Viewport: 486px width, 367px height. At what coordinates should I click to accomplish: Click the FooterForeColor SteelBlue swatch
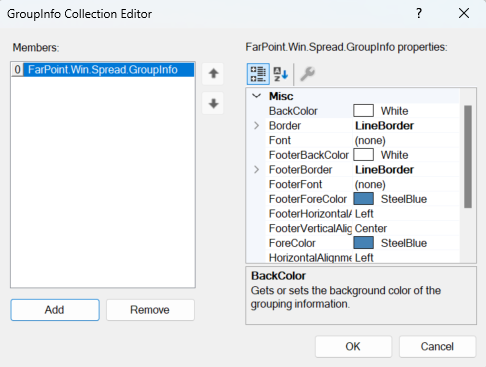[363, 199]
